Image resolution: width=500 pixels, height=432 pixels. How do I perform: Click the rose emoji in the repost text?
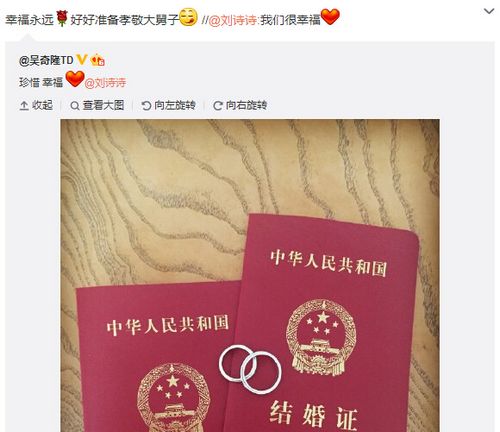pyautogui.click(x=62, y=18)
